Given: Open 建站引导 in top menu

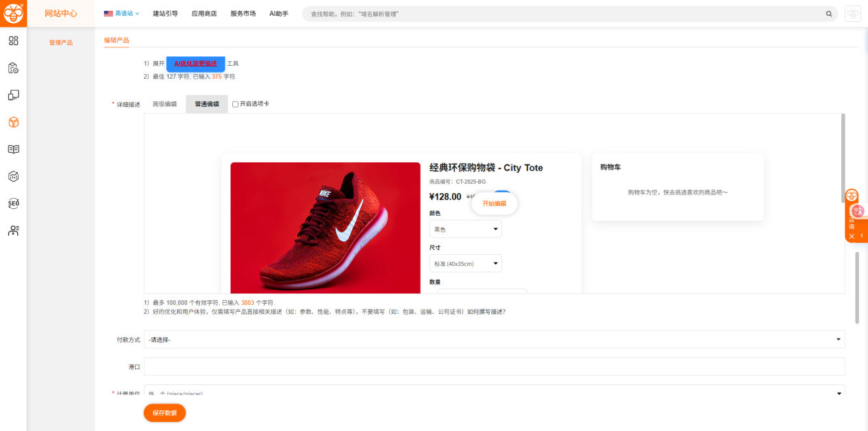Looking at the screenshot, I should point(165,14).
